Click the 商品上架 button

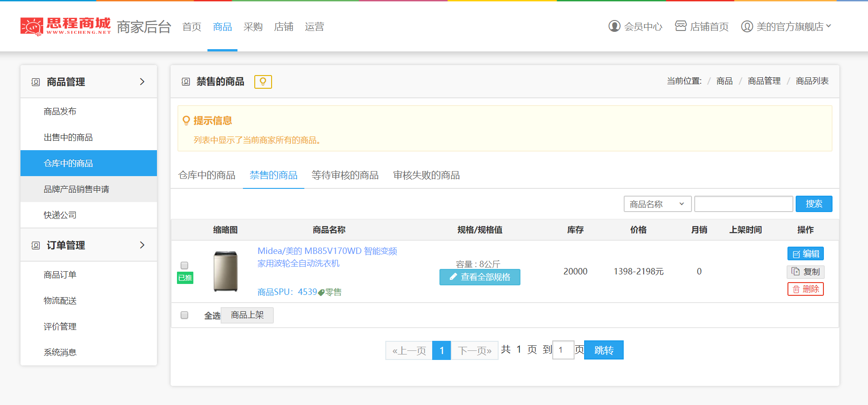pos(247,315)
